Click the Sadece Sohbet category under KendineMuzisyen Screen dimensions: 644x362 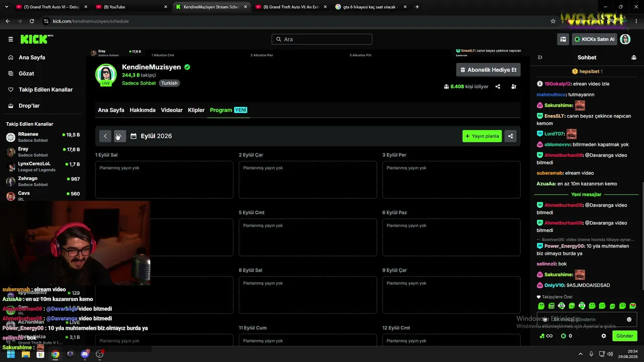[139, 83]
